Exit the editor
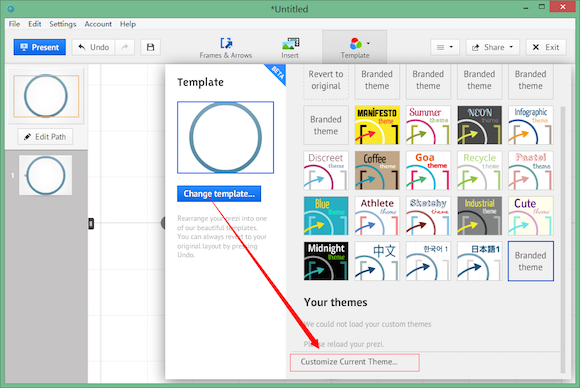Image resolution: width=580 pixels, height=388 pixels. (x=546, y=47)
